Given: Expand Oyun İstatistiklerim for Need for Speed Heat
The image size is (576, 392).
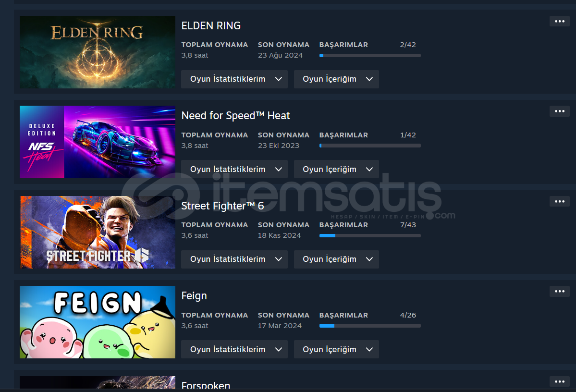Looking at the screenshot, I should (234, 170).
